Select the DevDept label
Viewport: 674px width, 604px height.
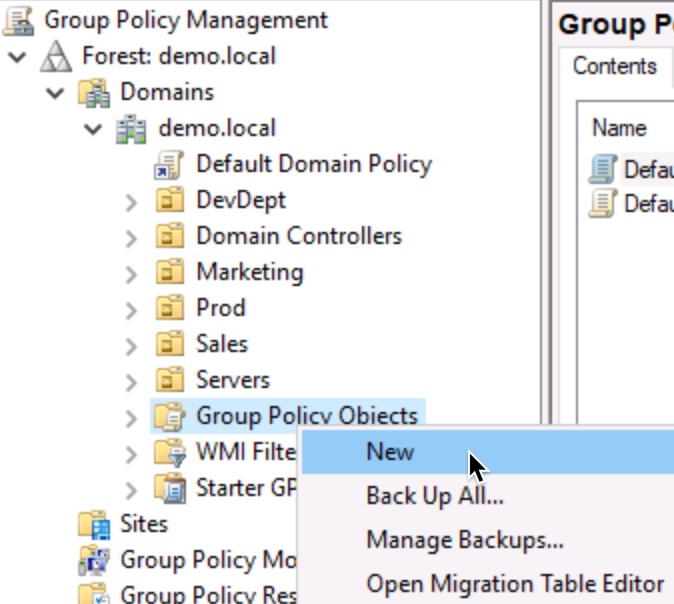pos(241,201)
